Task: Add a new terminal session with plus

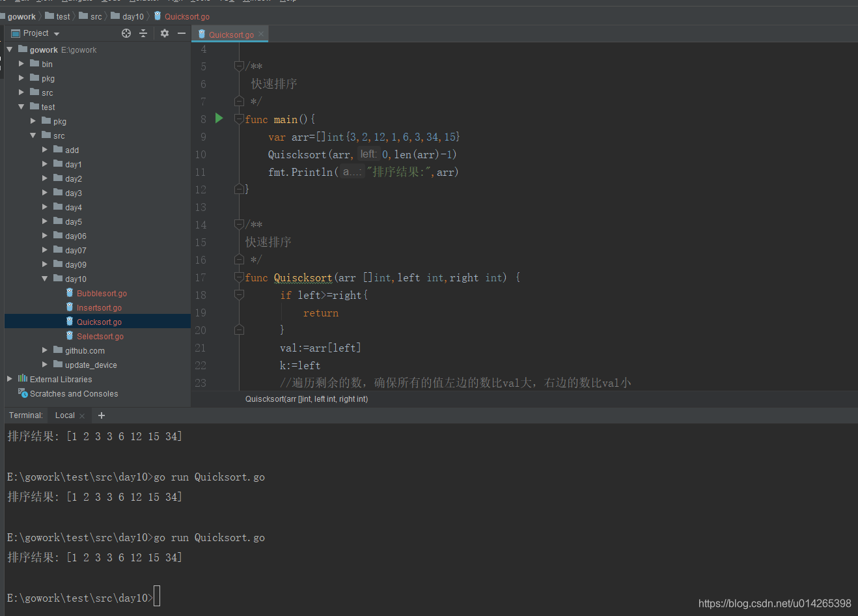Action: tap(102, 415)
